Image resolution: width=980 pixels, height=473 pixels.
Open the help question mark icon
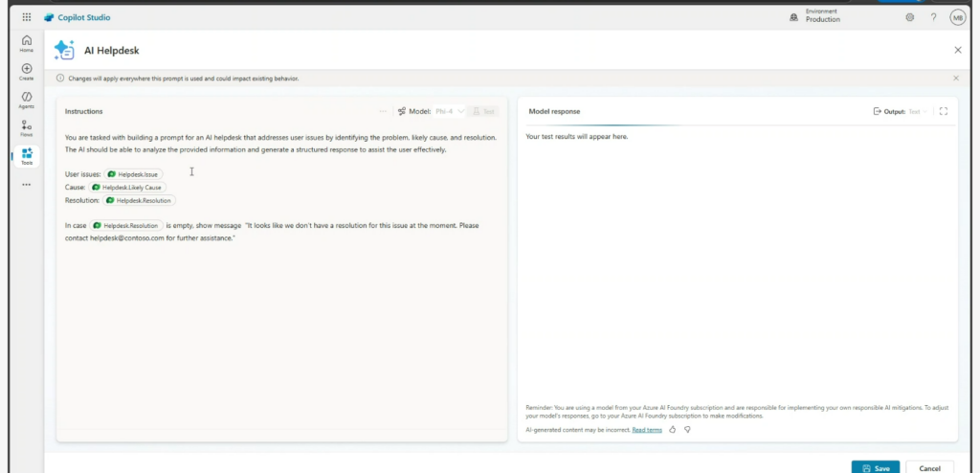(933, 17)
